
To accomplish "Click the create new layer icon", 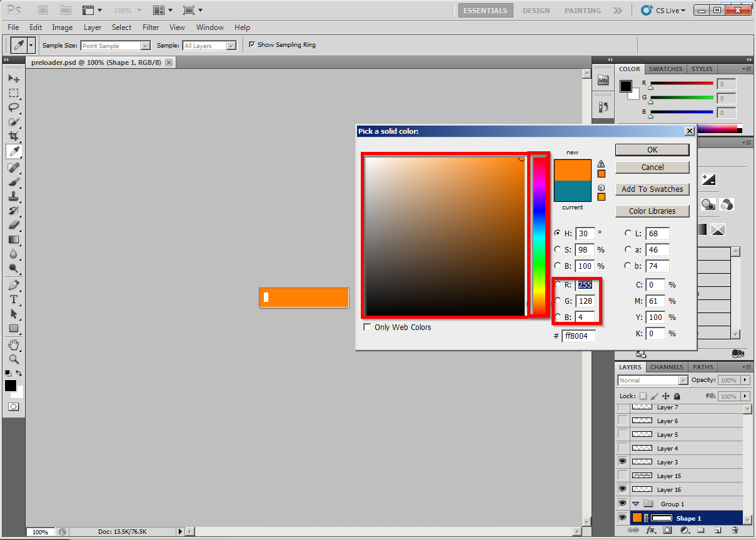I will 718,530.
